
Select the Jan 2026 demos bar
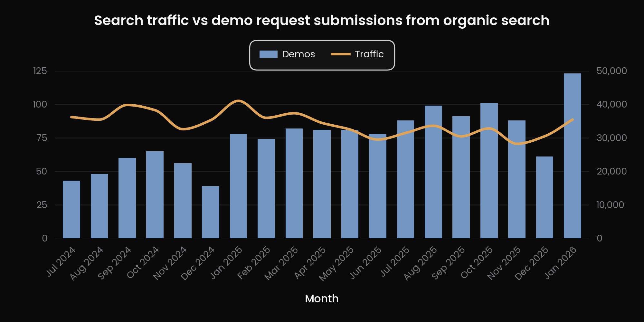click(572, 156)
